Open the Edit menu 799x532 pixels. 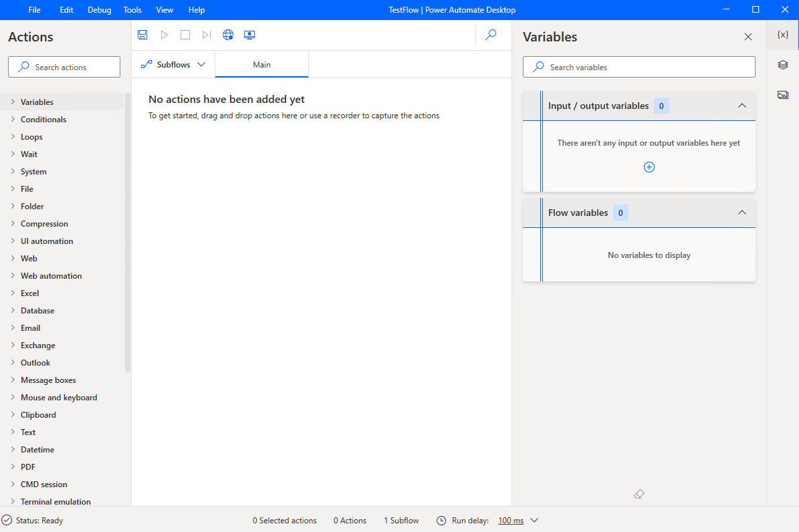66,9
